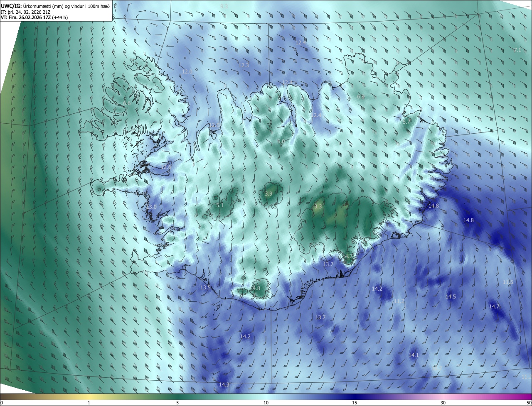Click the '50' tick on the color scale

[529, 403]
